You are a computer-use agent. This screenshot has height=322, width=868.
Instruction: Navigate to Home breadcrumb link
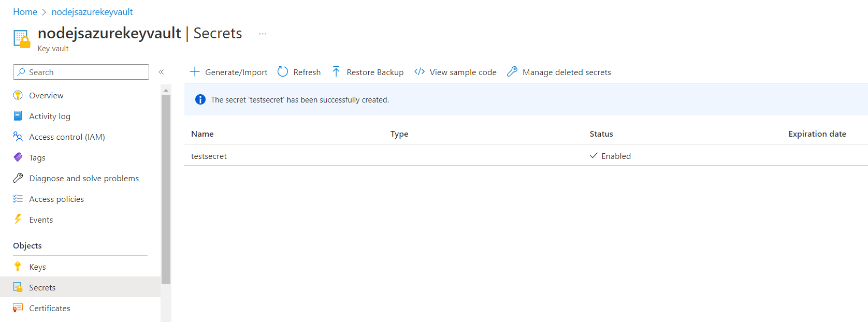(25, 12)
